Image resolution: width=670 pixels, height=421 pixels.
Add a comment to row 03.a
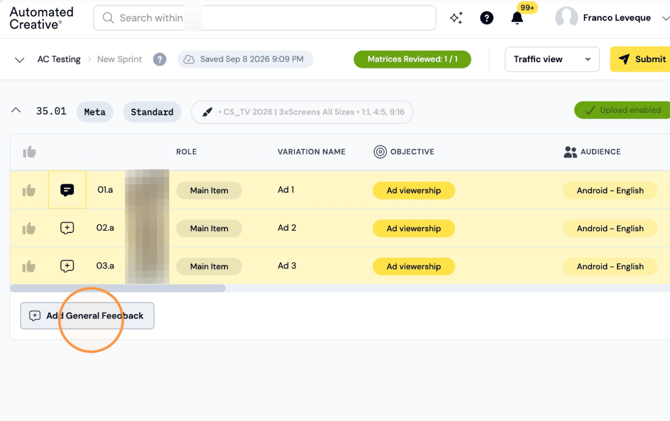pyautogui.click(x=67, y=266)
